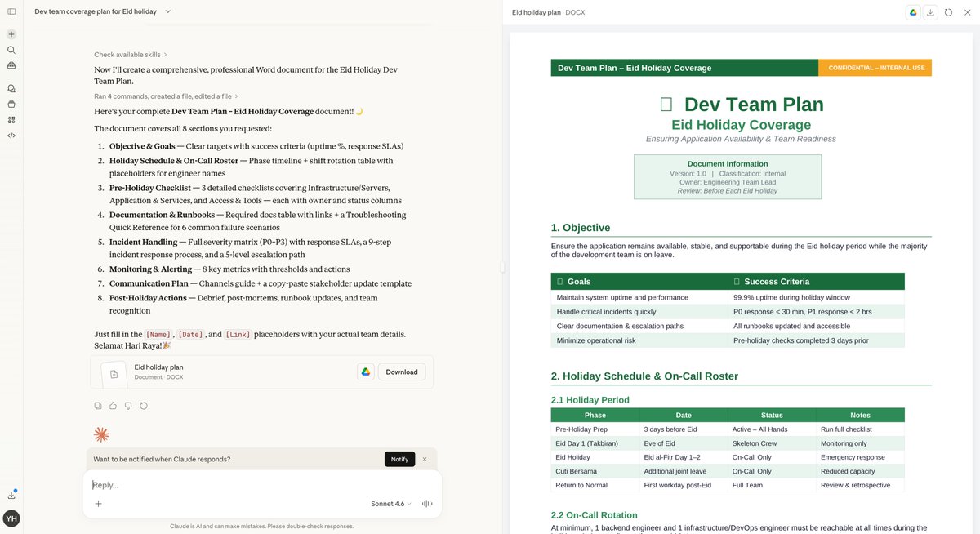980x534 pixels.
Task: Click the panel divider handle between chat and preview
Action: [x=502, y=267]
